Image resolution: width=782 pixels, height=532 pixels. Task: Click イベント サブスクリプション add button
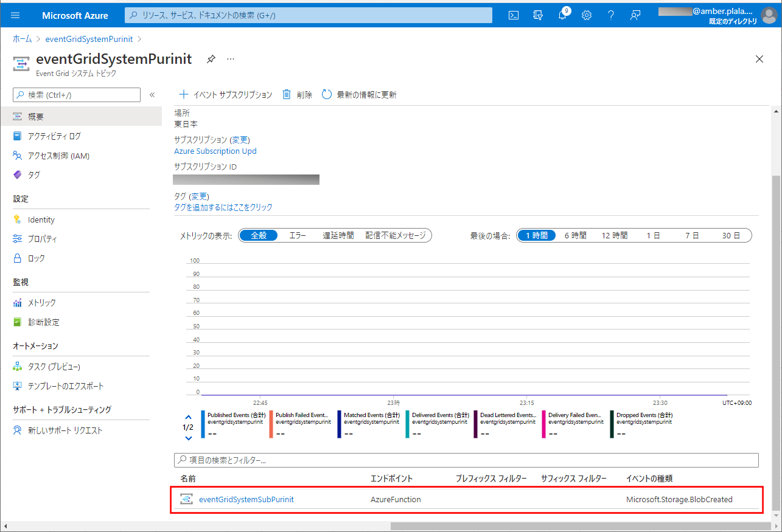pyautogui.click(x=226, y=94)
